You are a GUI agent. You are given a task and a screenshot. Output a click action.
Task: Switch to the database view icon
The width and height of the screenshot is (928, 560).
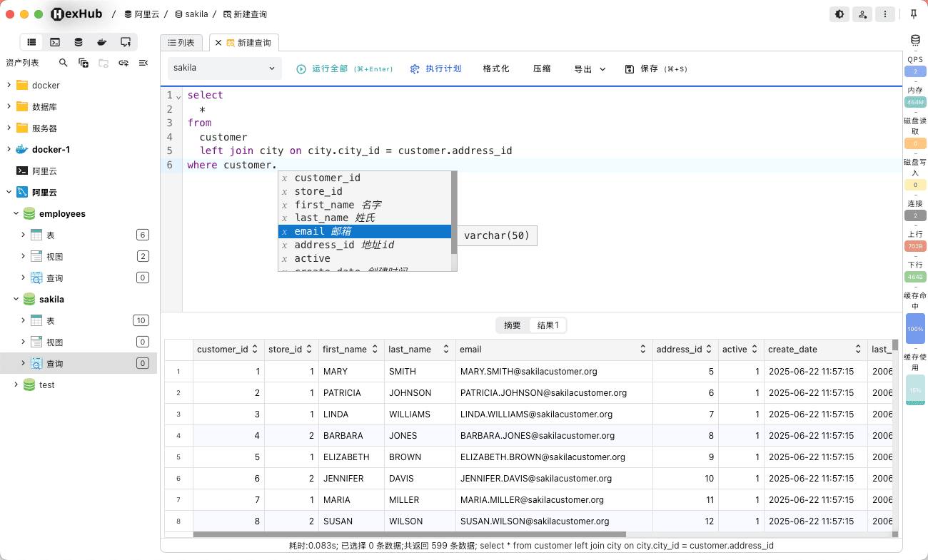79,42
